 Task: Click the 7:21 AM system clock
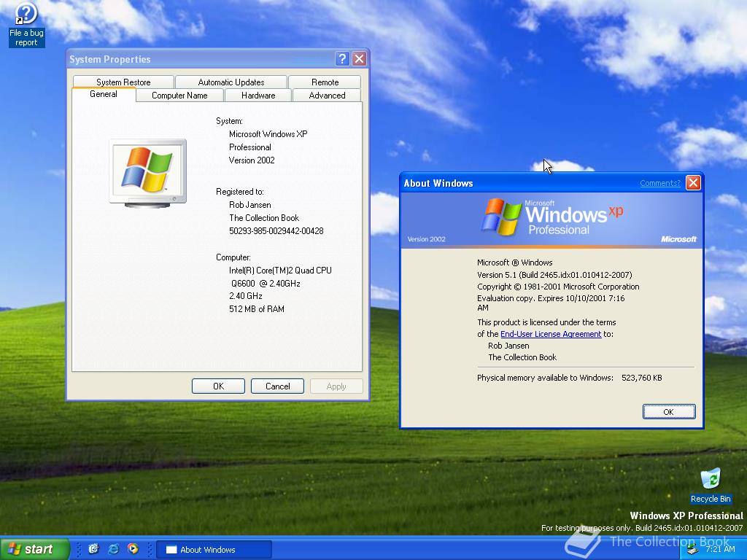720,549
